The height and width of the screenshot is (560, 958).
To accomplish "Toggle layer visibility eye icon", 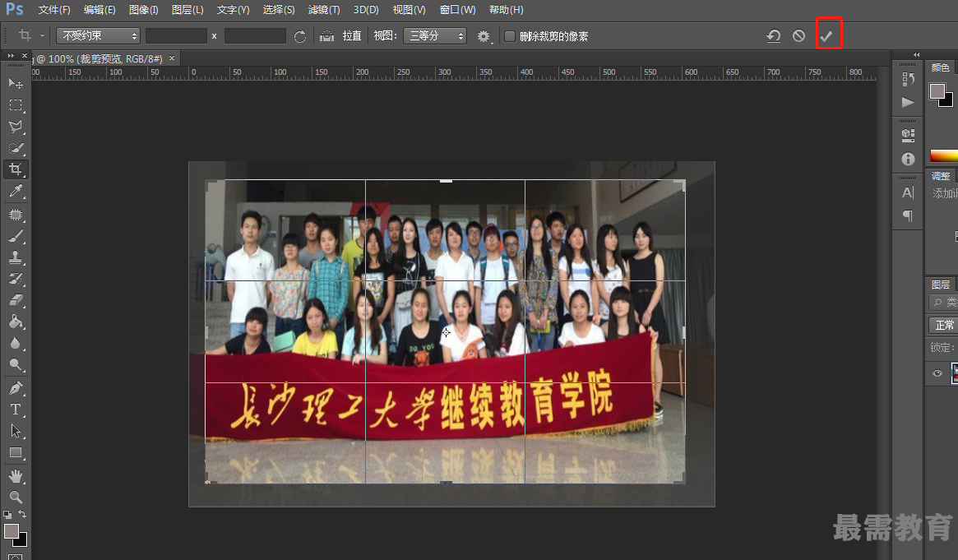I will (937, 373).
